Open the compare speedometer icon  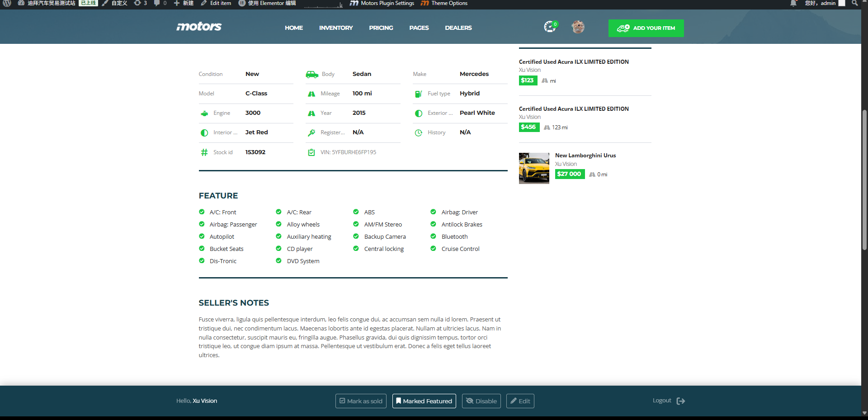click(550, 27)
